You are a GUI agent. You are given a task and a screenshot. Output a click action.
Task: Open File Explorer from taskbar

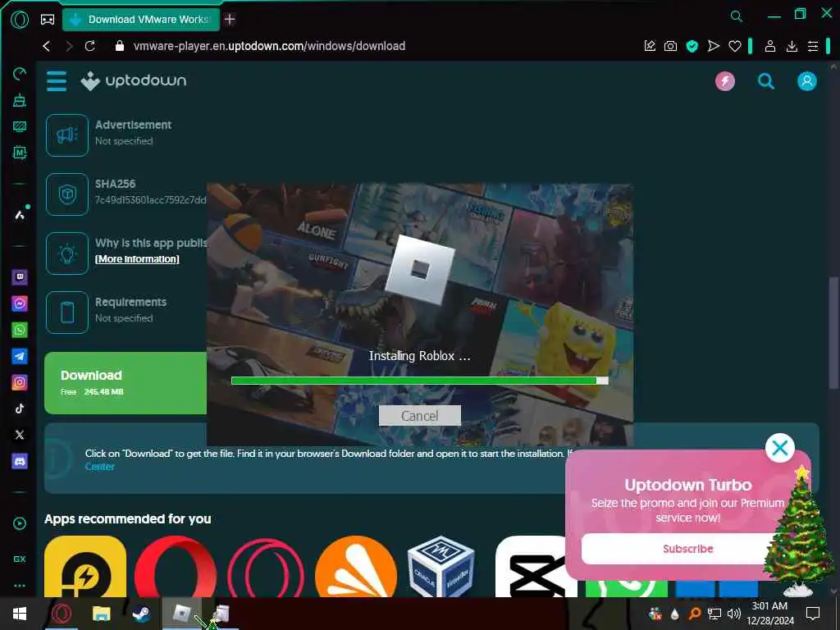click(x=101, y=614)
